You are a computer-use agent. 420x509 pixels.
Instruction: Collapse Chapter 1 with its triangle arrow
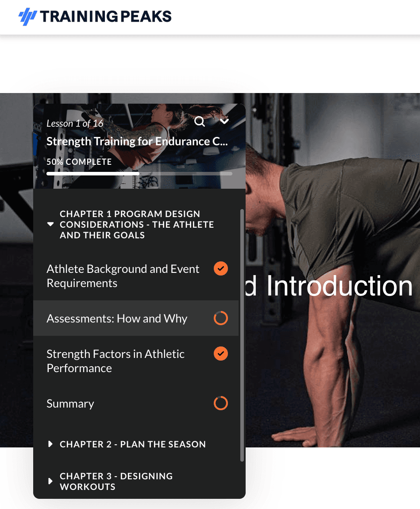(x=50, y=224)
